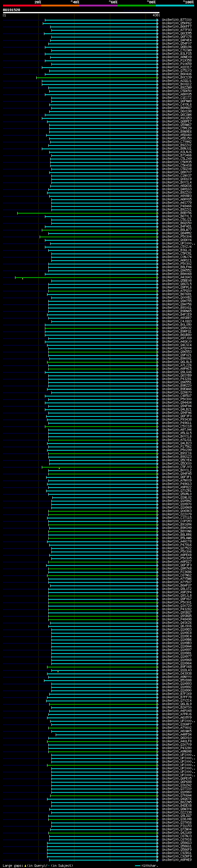Click the green alignment bar for B0CS39

click(97, 78)
